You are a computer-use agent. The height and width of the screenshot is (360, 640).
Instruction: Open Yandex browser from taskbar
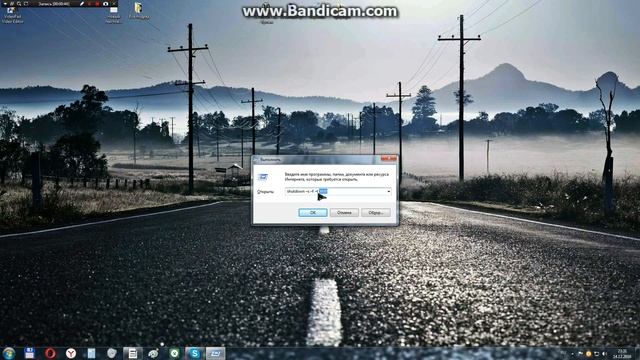coord(71,353)
